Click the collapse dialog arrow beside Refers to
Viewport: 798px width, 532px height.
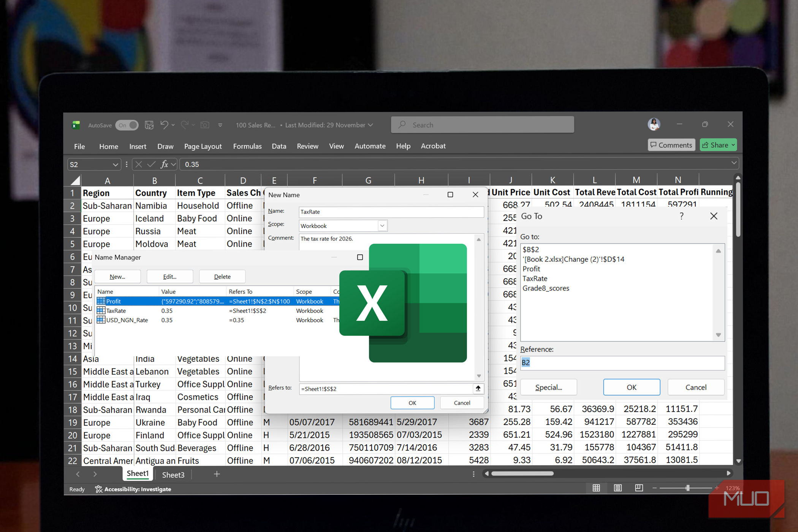coord(478,388)
